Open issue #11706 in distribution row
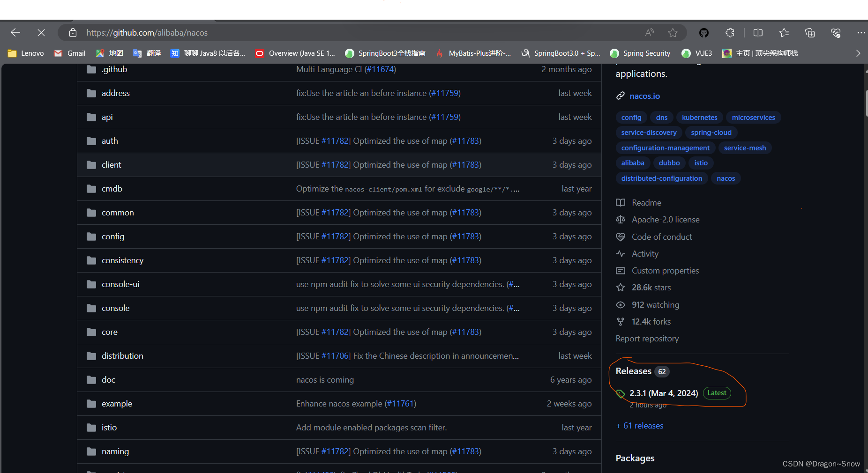 [336, 356]
